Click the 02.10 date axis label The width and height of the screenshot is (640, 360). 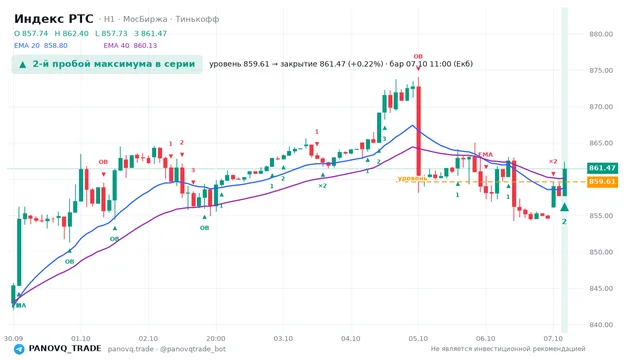click(x=148, y=338)
